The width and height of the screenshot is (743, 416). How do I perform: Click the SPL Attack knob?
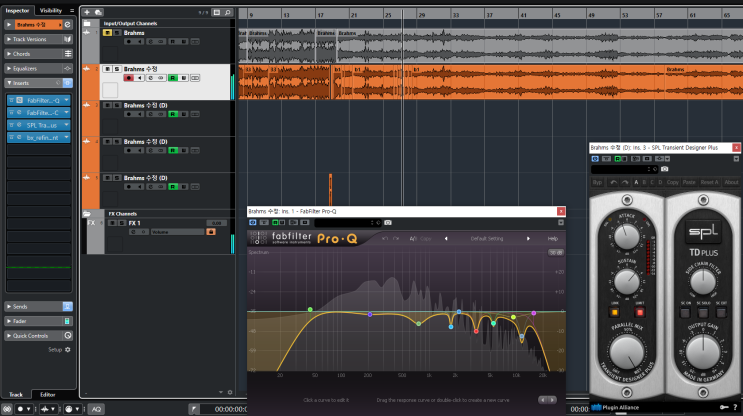tap(626, 237)
